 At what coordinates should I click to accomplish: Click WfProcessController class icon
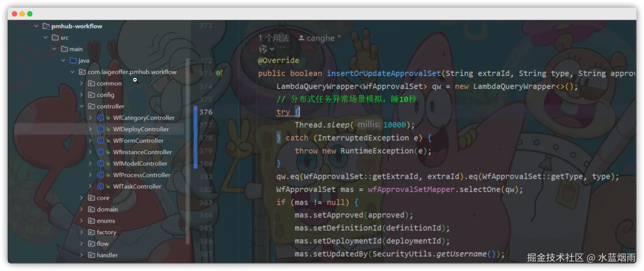(101, 175)
